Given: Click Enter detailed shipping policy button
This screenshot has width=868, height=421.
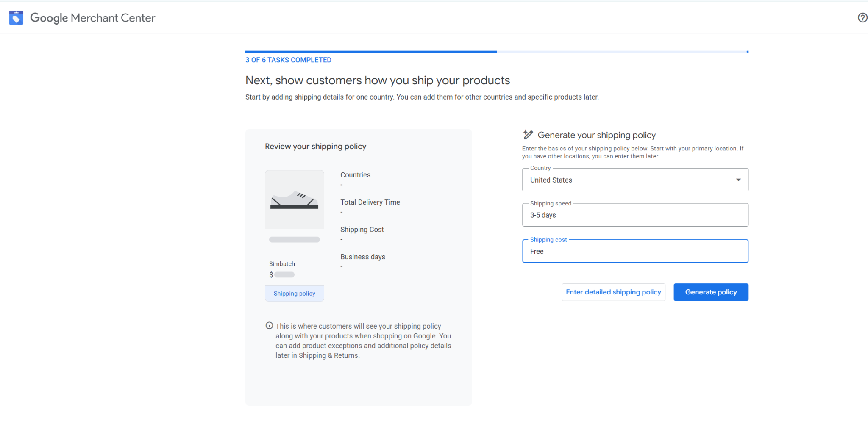Looking at the screenshot, I should (x=613, y=292).
